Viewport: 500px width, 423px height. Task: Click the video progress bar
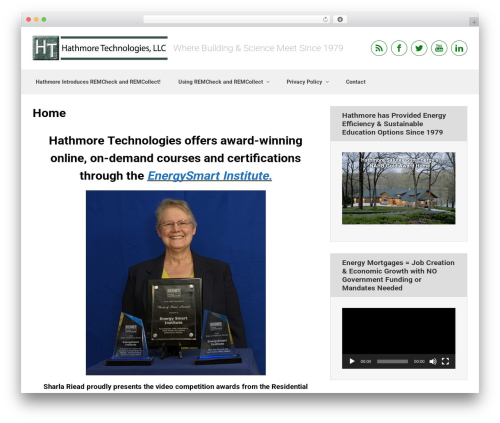click(392, 361)
